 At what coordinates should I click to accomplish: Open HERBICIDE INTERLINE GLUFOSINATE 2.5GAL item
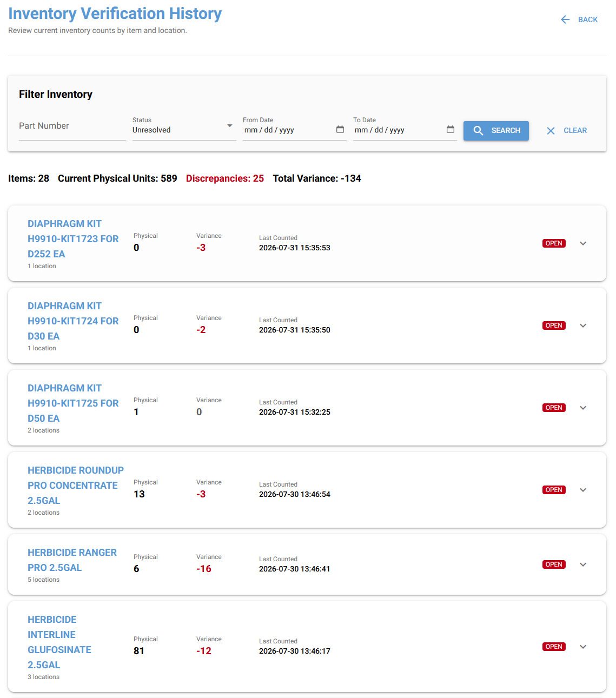[x=59, y=642]
